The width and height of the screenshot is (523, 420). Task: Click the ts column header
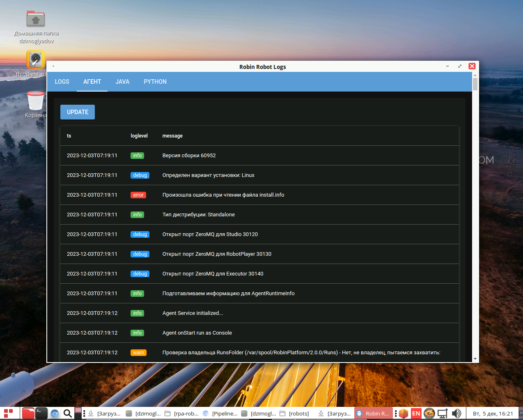[x=69, y=136]
